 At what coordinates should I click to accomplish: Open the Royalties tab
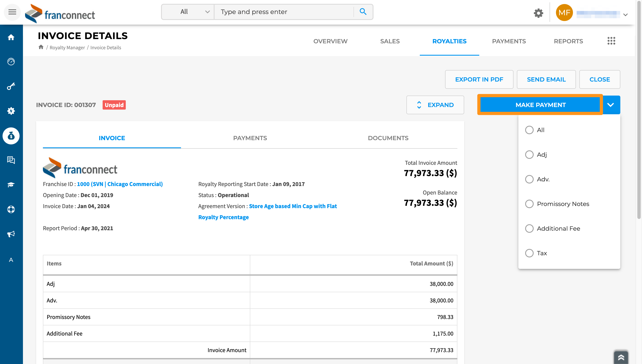coord(449,41)
